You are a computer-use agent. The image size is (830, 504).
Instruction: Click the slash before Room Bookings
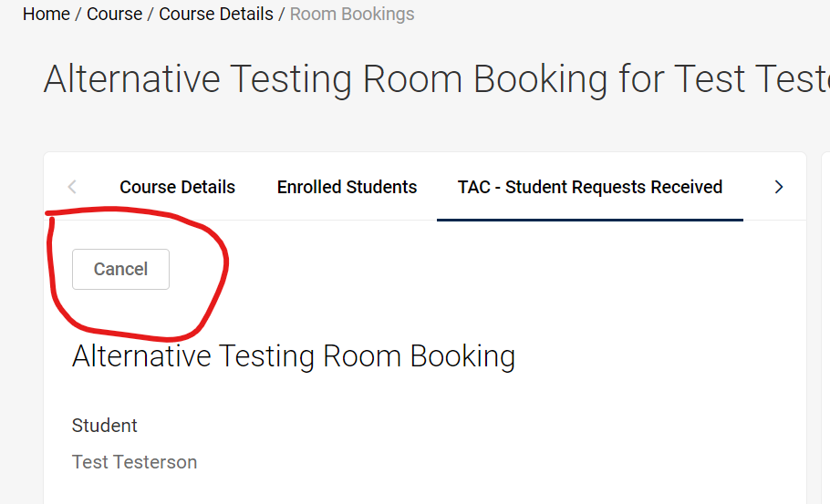click(x=282, y=14)
